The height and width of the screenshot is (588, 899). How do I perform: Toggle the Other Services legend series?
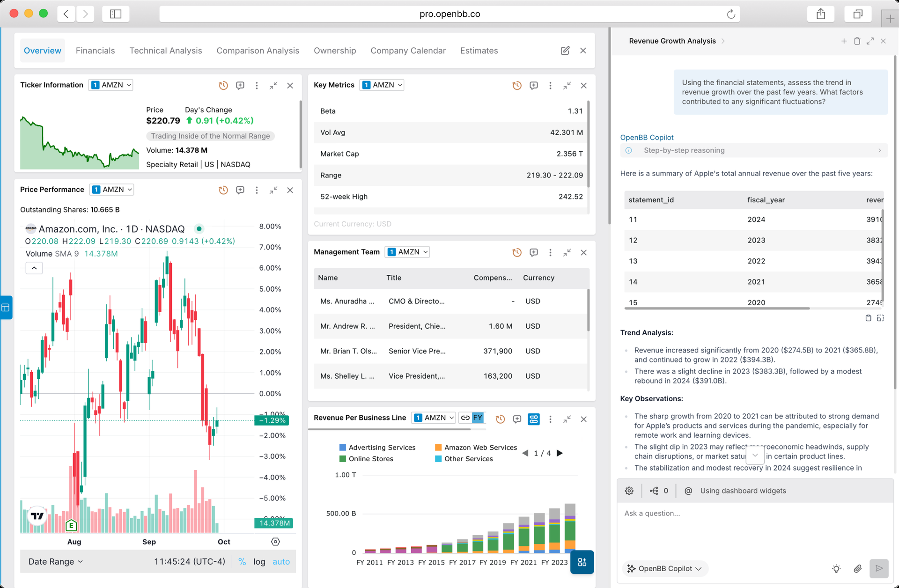pyautogui.click(x=464, y=459)
